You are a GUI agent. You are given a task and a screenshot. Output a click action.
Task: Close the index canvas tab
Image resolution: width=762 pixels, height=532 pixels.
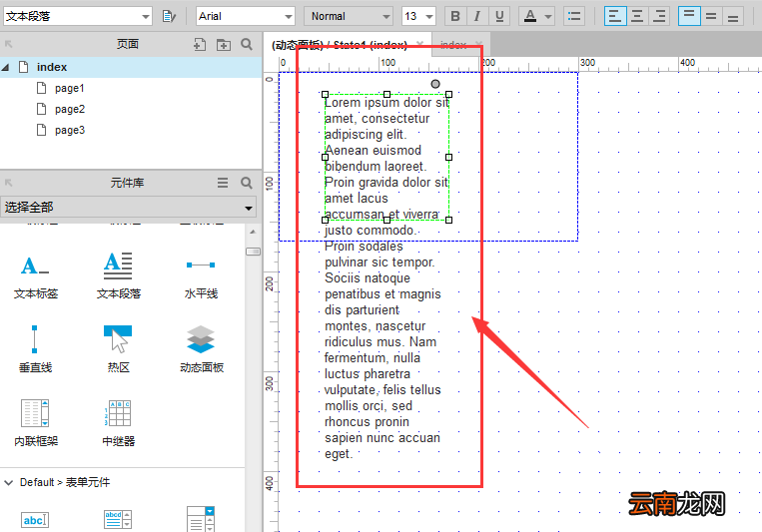479,44
